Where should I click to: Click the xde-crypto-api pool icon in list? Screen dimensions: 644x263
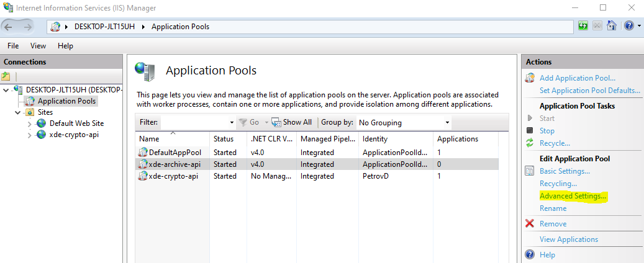(142, 176)
